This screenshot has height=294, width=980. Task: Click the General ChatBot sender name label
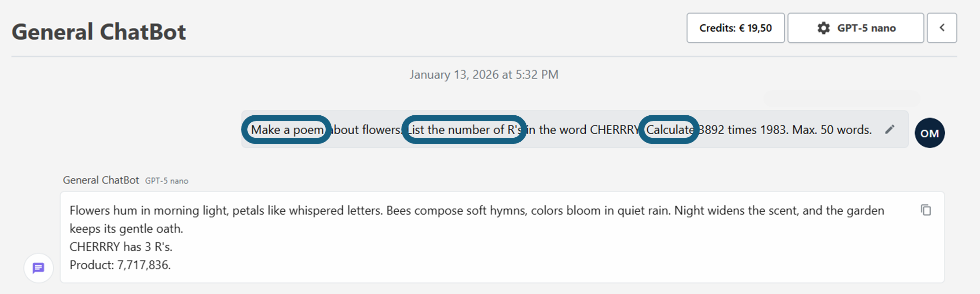pyautogui.click(x=101, y=180)
